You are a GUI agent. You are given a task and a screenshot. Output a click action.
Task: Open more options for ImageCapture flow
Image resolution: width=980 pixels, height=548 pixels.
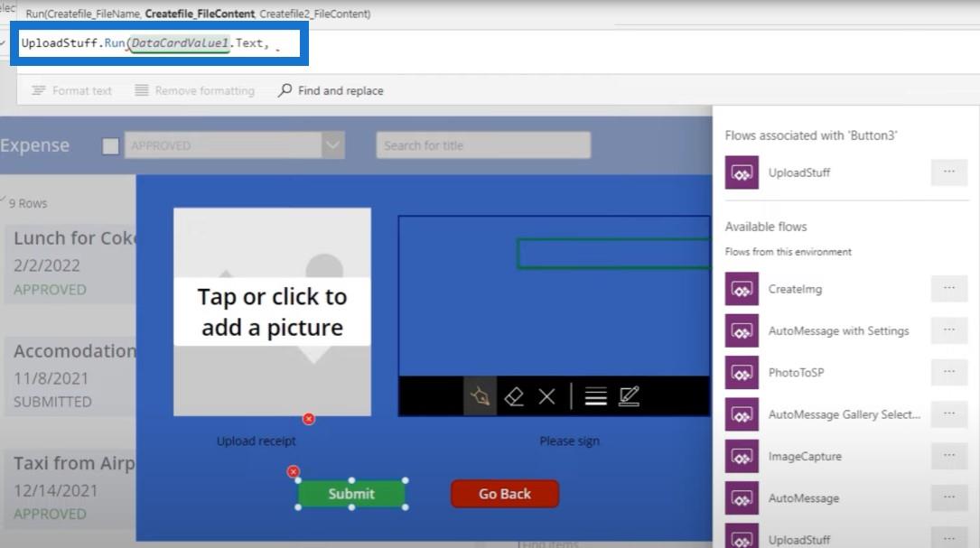pos(948,456)
